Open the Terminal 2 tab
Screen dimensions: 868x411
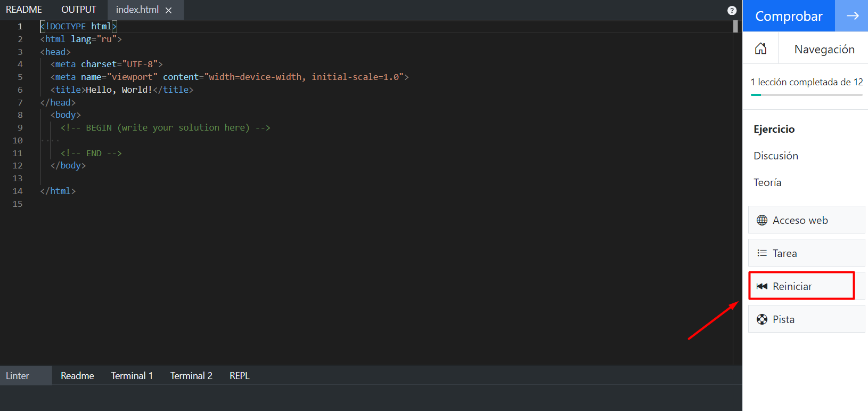[x=191, y=375]
